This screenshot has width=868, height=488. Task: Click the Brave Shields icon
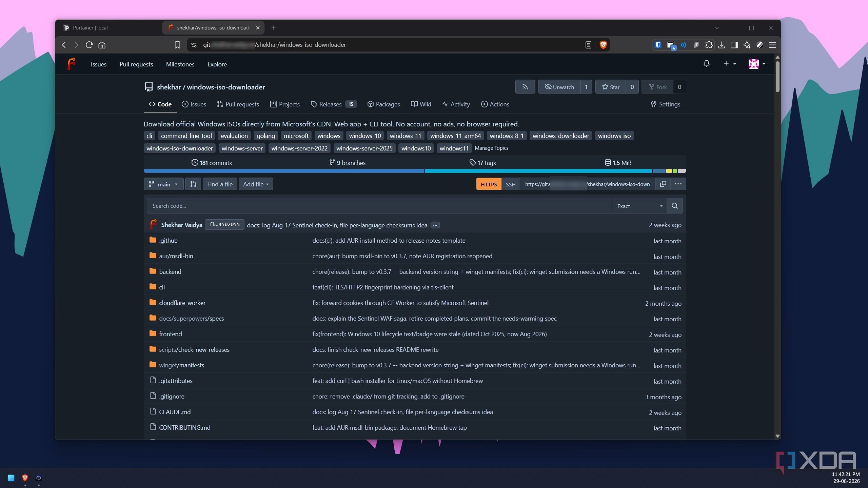(x=603, y=45)
